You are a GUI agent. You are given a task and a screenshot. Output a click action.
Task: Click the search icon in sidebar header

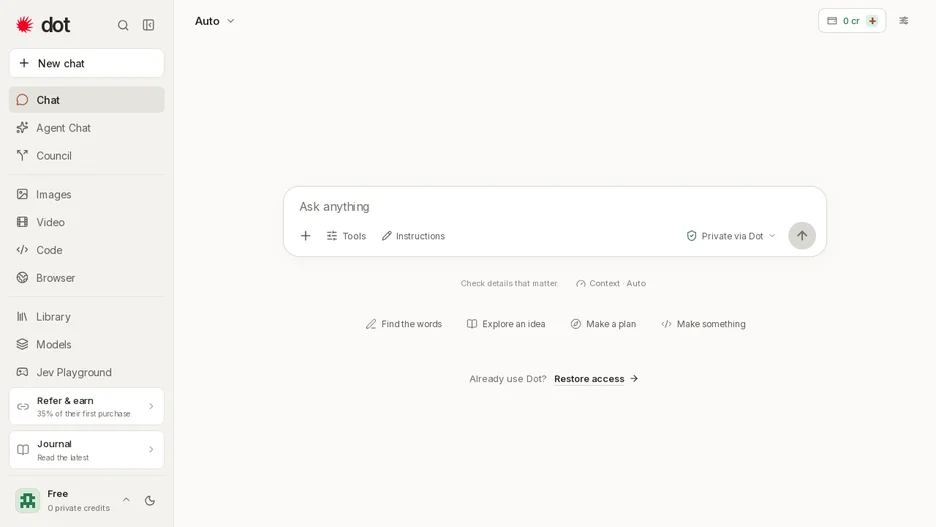tap(123, 25)
